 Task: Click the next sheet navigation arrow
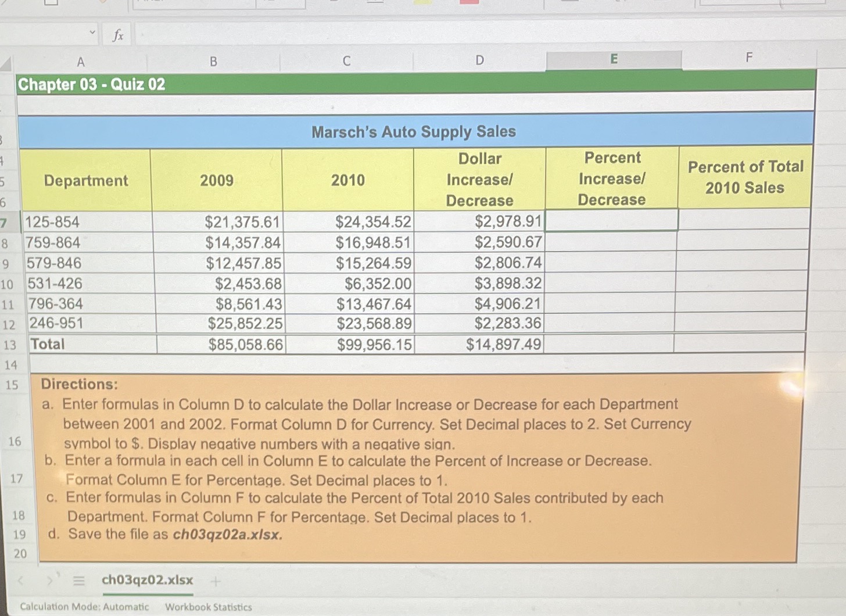[51, 580]
